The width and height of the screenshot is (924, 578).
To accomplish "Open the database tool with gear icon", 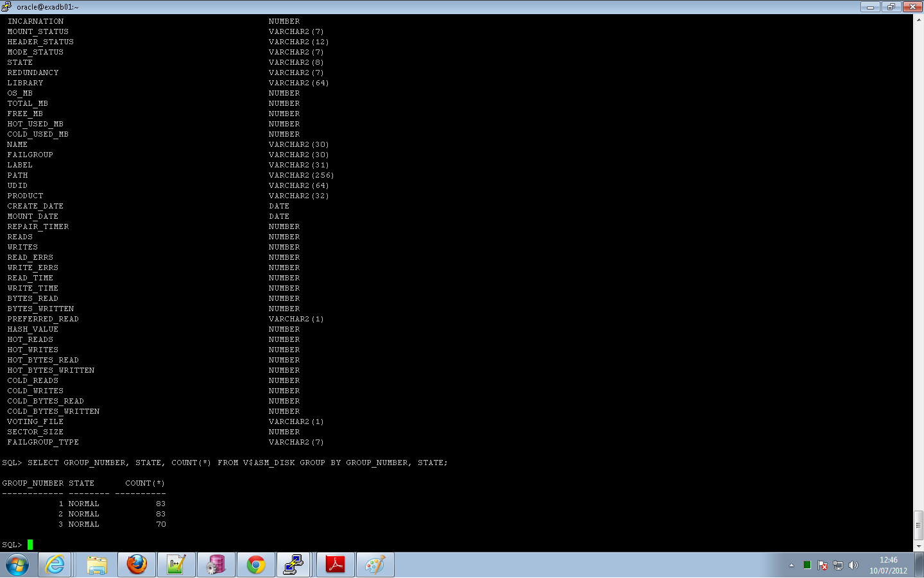I will click(x=216, y=565).
